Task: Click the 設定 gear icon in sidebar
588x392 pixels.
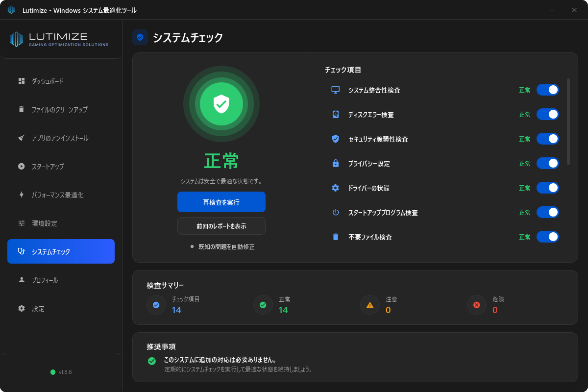Action: pos(22,308)
